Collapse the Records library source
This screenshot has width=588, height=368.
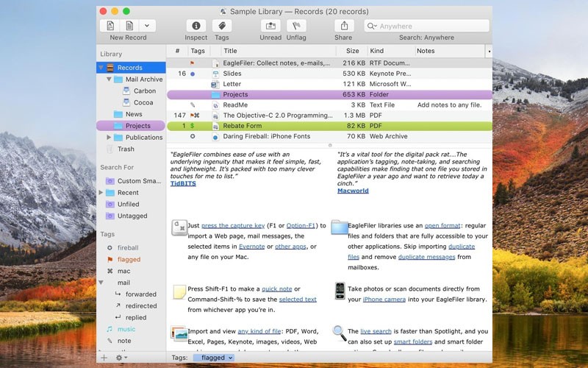(101, 68)
